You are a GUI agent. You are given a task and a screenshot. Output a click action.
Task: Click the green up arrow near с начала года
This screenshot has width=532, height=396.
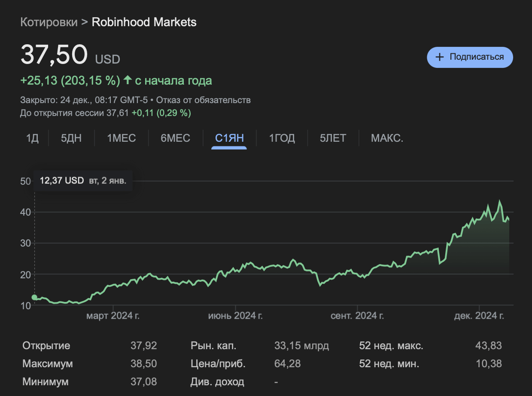(128, 80)
